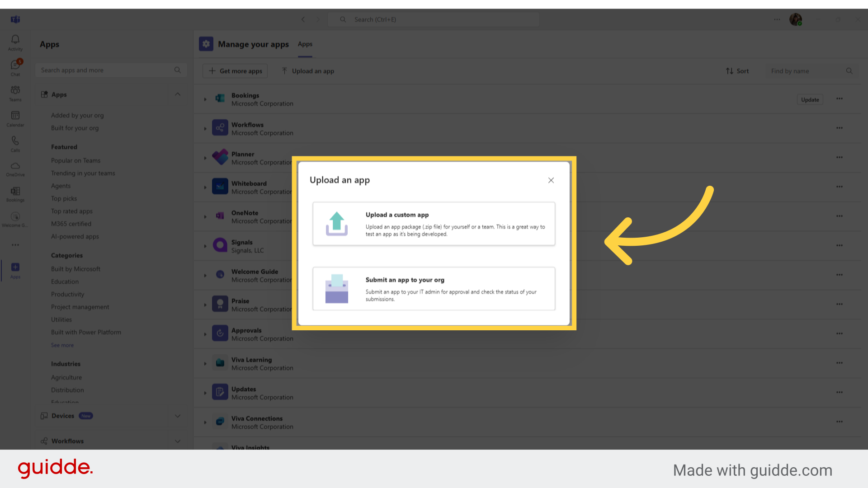Image resolution: width=868 pixels, height=488 pixels.
Task: Click the Search apps and more field
Action: (x=111, y=70)
